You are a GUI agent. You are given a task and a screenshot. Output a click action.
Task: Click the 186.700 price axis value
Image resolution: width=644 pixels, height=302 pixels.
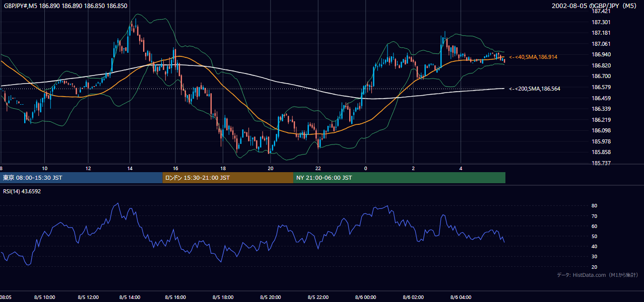pyautogui.click(x=601, y=76)
